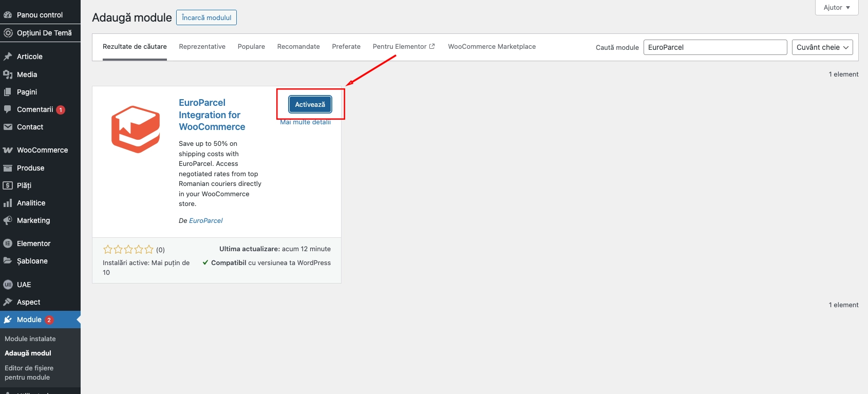Click the Șabloane folder icon
868x394 pixels.
[8, 261]
